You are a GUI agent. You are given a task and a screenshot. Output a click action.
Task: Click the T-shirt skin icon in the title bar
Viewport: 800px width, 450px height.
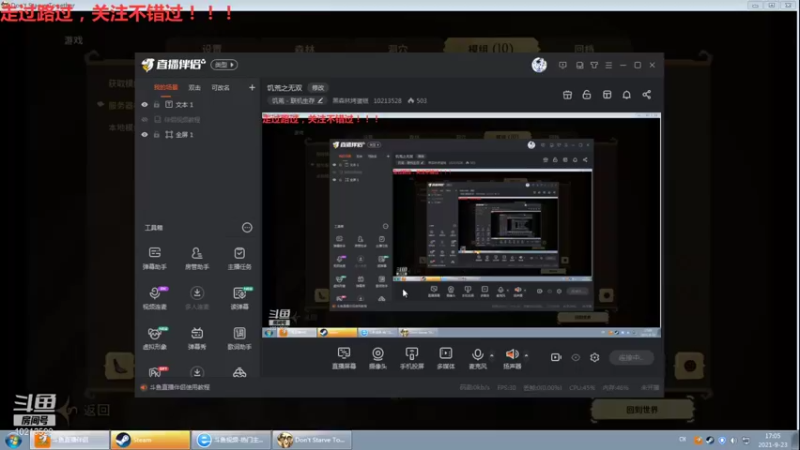[x=594, y=65]
